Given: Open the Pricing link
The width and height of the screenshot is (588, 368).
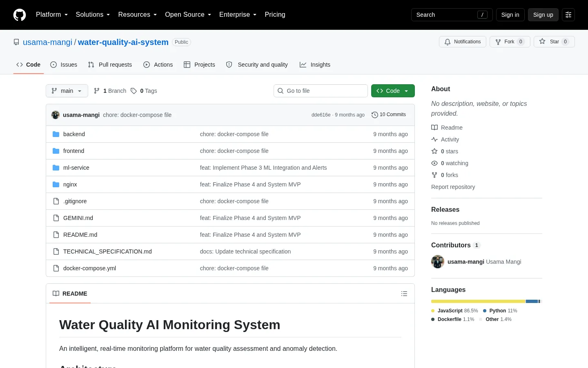Looking at the screenshot, I should point(275,15).
